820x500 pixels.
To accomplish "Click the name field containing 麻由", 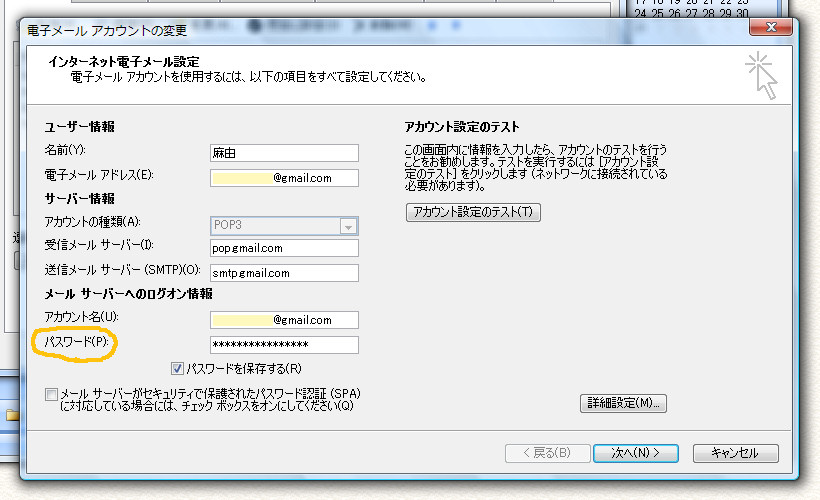I will (x=284, y=153).
